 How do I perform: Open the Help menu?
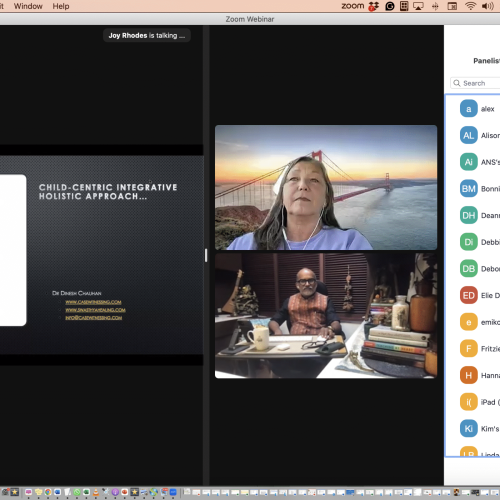(x=61, y=6)
